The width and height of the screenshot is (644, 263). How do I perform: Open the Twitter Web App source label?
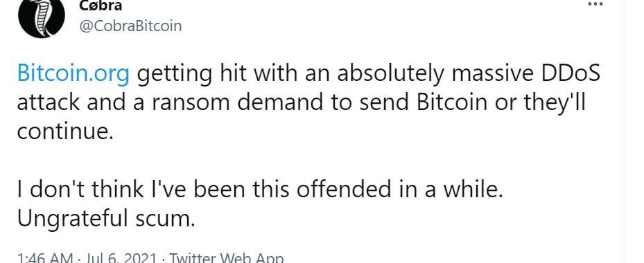pos(226,258)
